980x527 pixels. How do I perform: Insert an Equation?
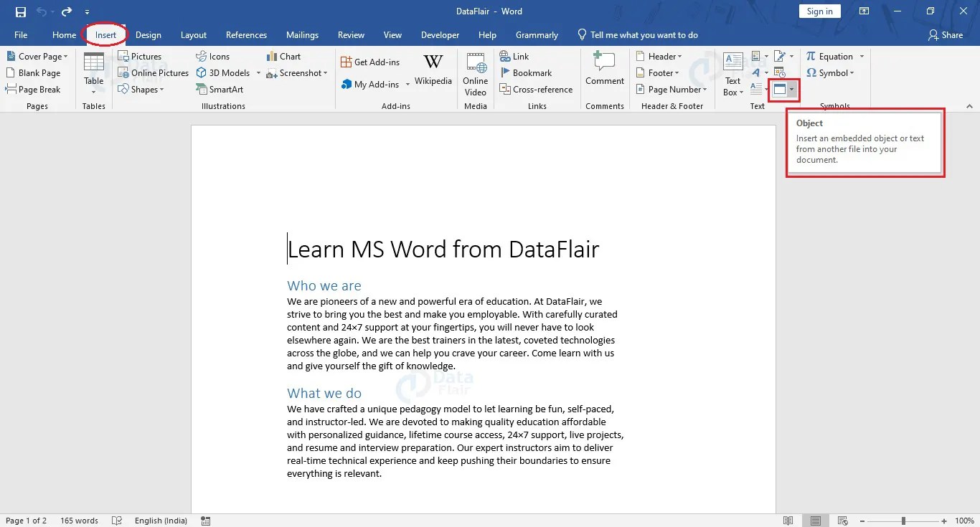click(x=831, y=56)
